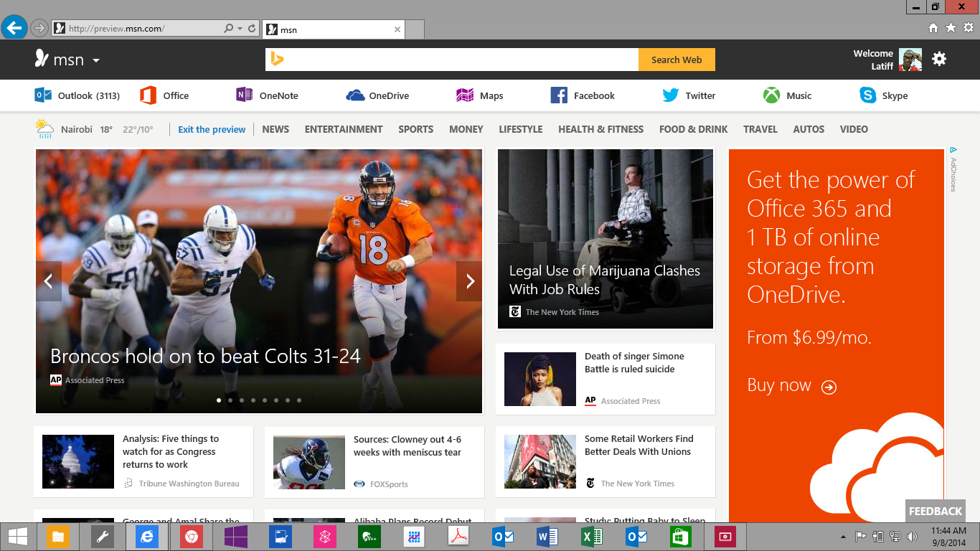Viewport: 980px width, 551px height.
Task: Go to the NEWS section
Action: click(x=275, y=129)
